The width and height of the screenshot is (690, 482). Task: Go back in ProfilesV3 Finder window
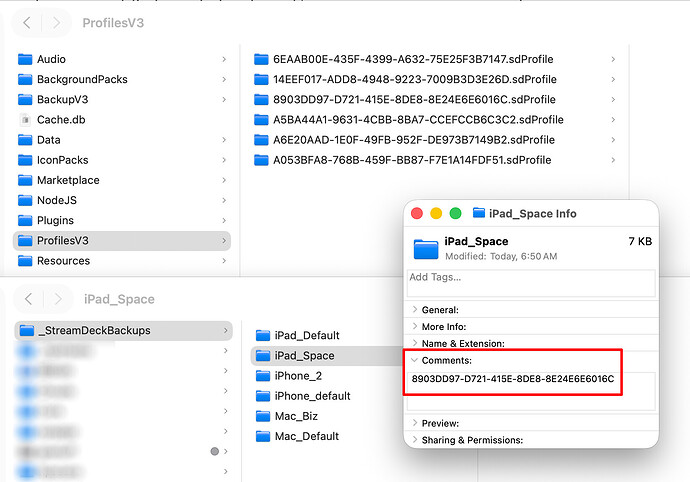(x=27, y=23)
